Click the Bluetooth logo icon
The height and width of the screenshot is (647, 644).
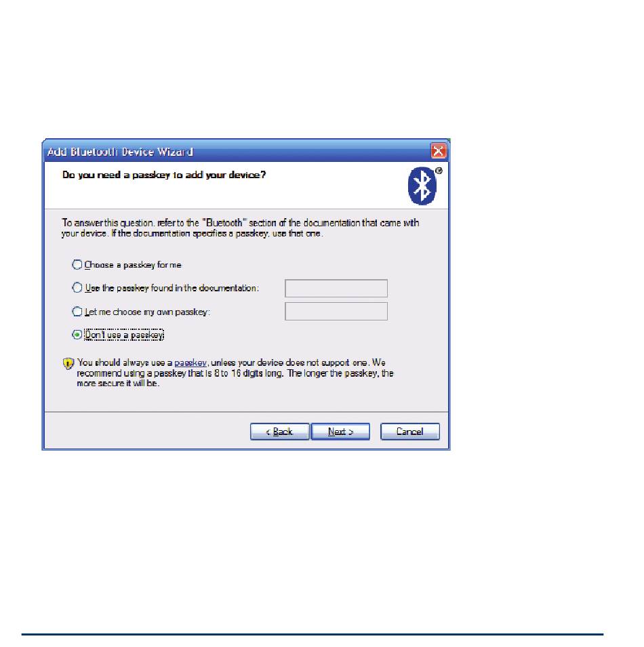[x=422, y=186]
